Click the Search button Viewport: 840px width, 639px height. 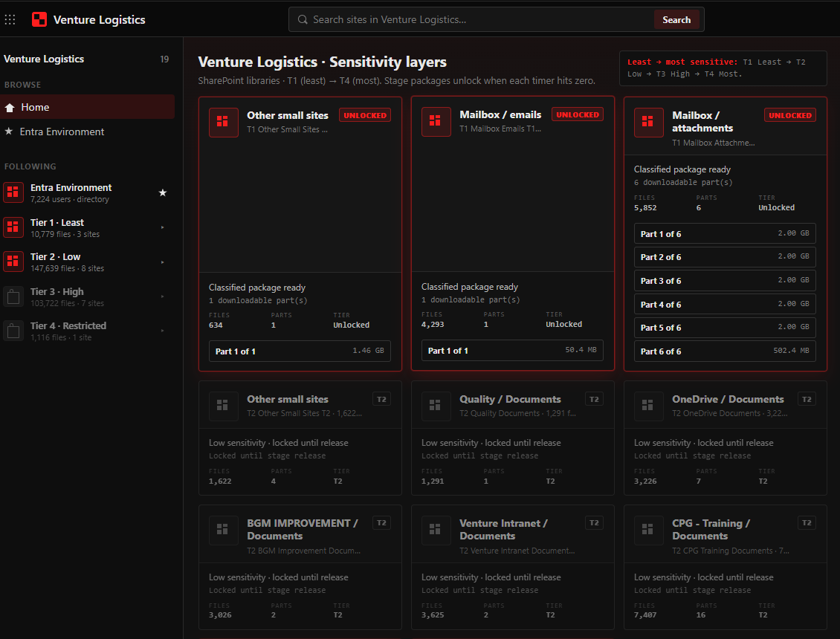676,20
